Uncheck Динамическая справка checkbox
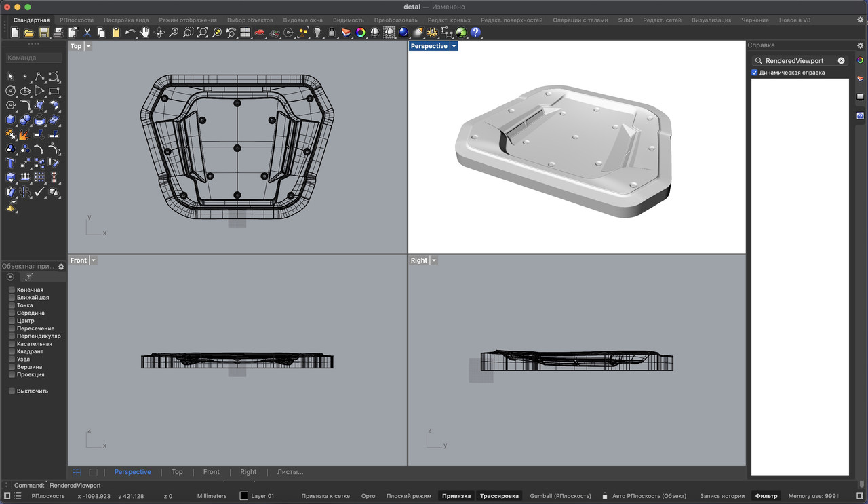Image resolution: width=868 pixels, height=504 pixels. pyautogui.click(x=755, y=73)
